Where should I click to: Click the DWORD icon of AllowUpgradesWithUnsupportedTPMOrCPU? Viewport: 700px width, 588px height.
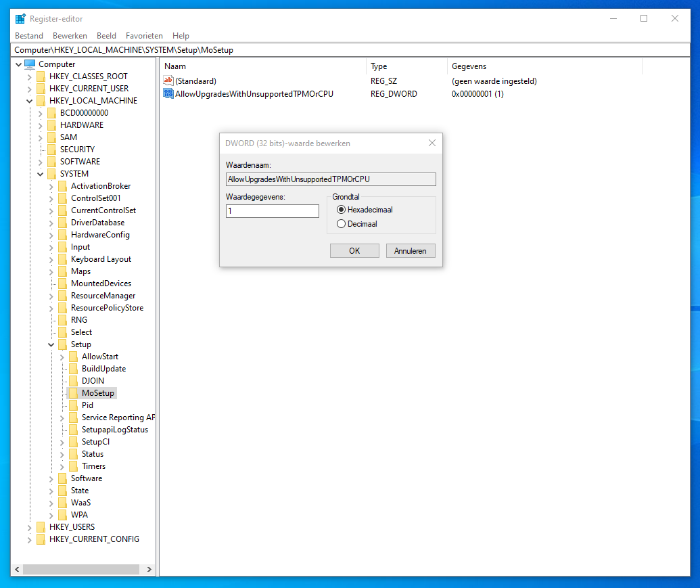pos(168,94)
